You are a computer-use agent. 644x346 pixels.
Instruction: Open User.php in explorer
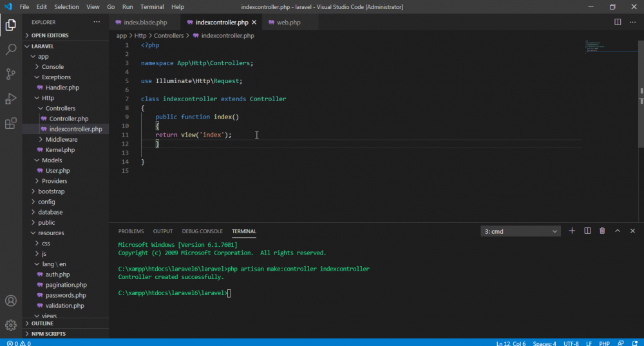[66, 171]
